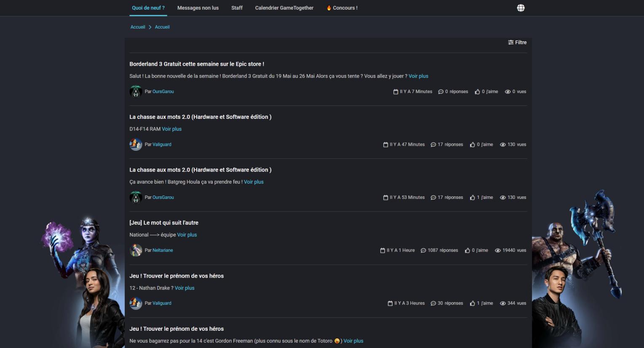
Task: Click Neltariane's avatar picture
Action: pyautogui.click(x=136, y=250)
